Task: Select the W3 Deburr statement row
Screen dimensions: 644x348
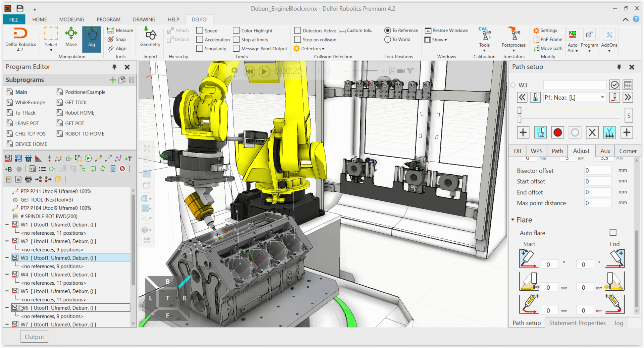Action: [x=71, y=258]
